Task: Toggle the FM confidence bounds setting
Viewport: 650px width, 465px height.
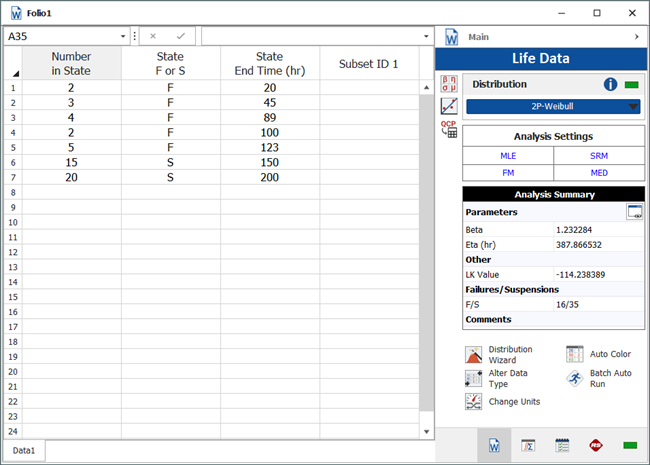Action: 508,173
